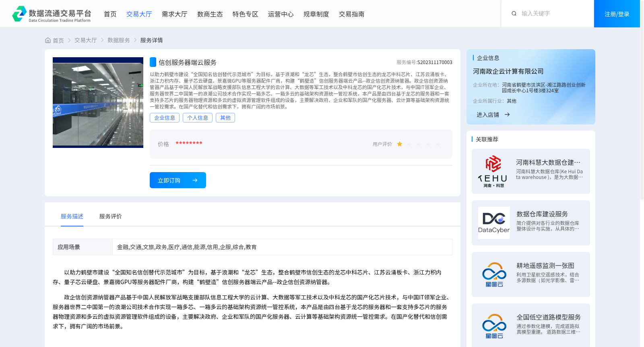Click the fifth rating star
Image resolution: width=644 pixels, height=347 pixels.
coord(438,144)
